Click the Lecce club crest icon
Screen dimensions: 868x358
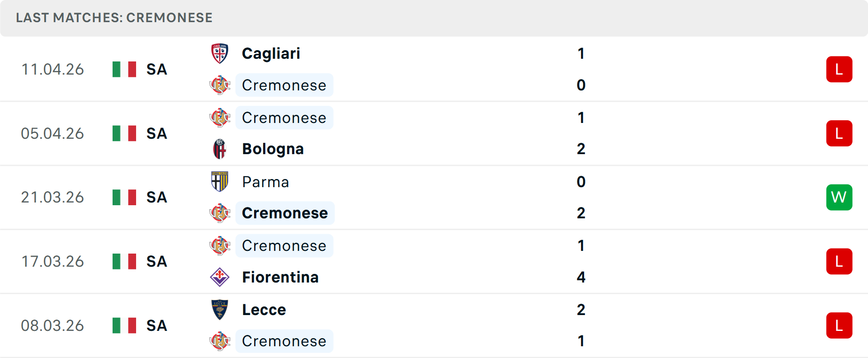[x=220, y=310]
